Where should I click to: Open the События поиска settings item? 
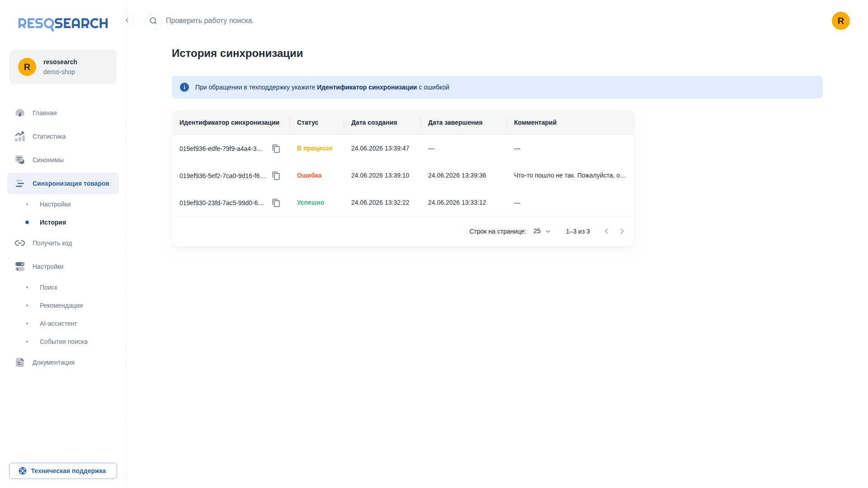click(x=63, y=342)
